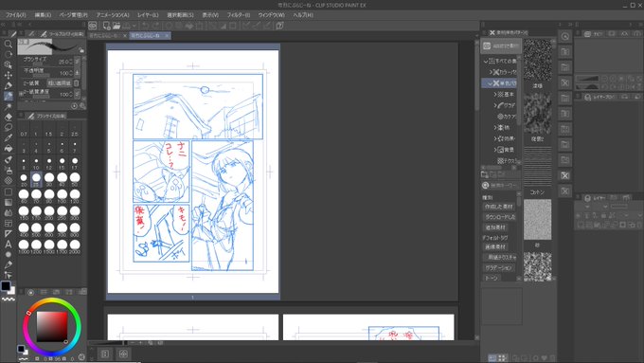644x363 pixels.
Task: Toggle paper density dynamics button
Action: [78, 94]
